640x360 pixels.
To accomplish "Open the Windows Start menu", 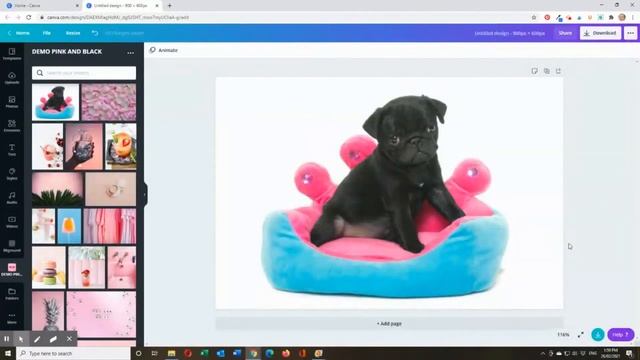I will [x=8, y=353].
